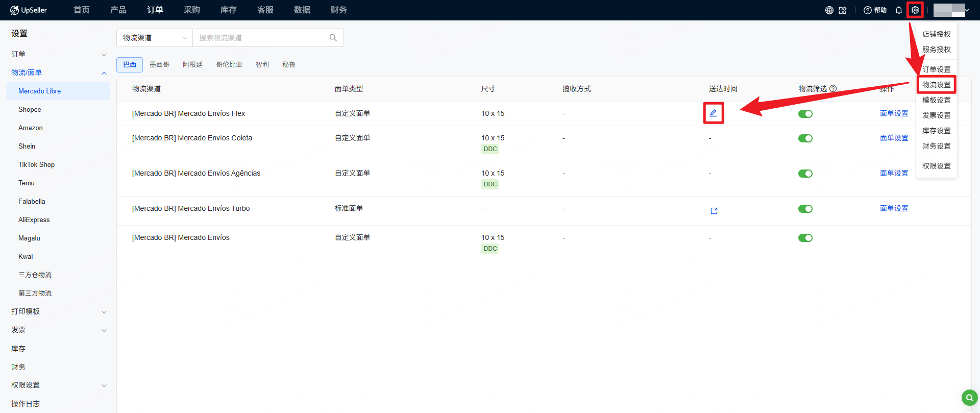This screenshot has height=413, width=980.
Task: Open the 帮助 help menu
Action: (x=875, y=10)
